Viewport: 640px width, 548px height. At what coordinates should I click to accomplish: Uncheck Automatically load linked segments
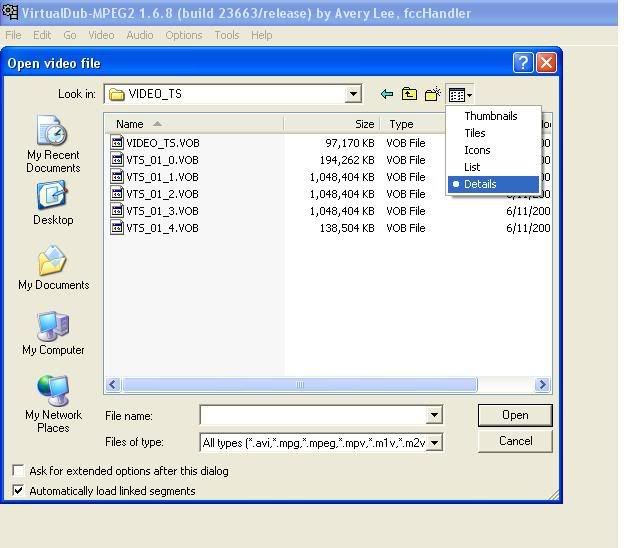coord(18,490)
